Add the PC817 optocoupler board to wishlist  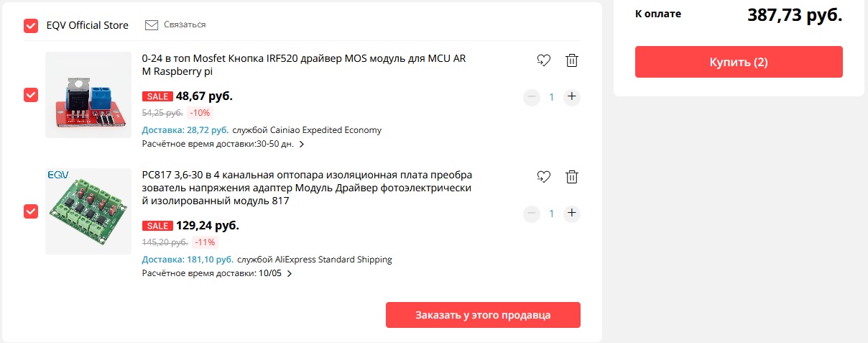pyautogui.click(x=543, y=176)
